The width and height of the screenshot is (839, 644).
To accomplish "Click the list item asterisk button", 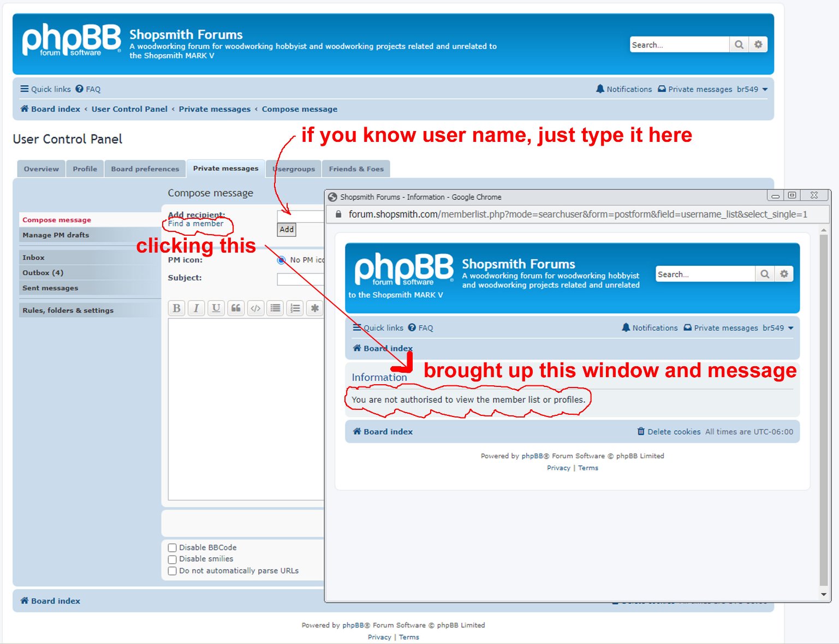I will [x=314, y=308].
